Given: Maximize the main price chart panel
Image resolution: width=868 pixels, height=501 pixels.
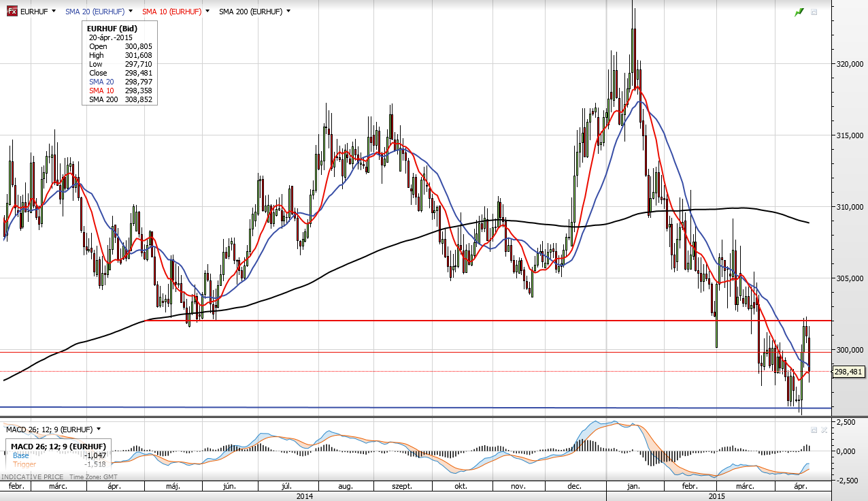Looking at the screenshot, I should 814,12.
